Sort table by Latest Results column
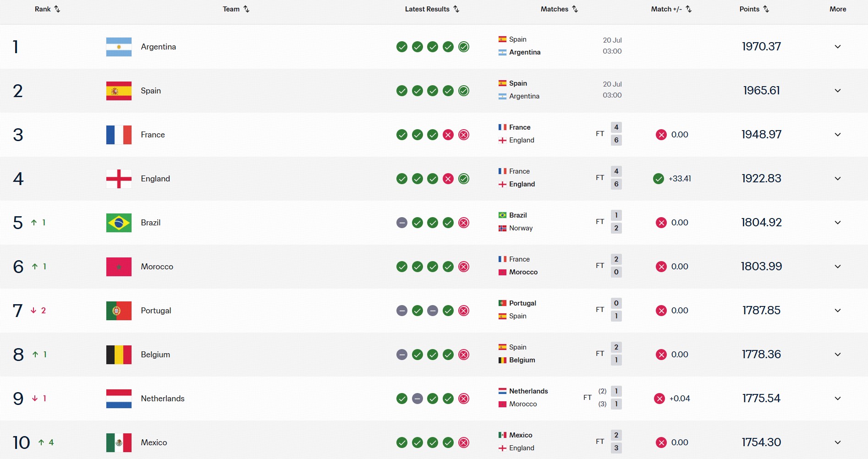868x459 pixels. pos(432,9)
